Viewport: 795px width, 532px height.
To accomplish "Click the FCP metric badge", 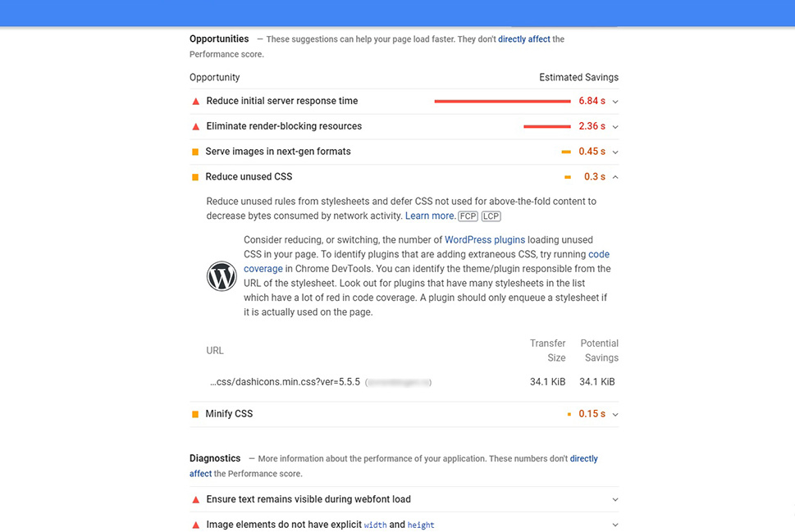I will tap(468, 216).
